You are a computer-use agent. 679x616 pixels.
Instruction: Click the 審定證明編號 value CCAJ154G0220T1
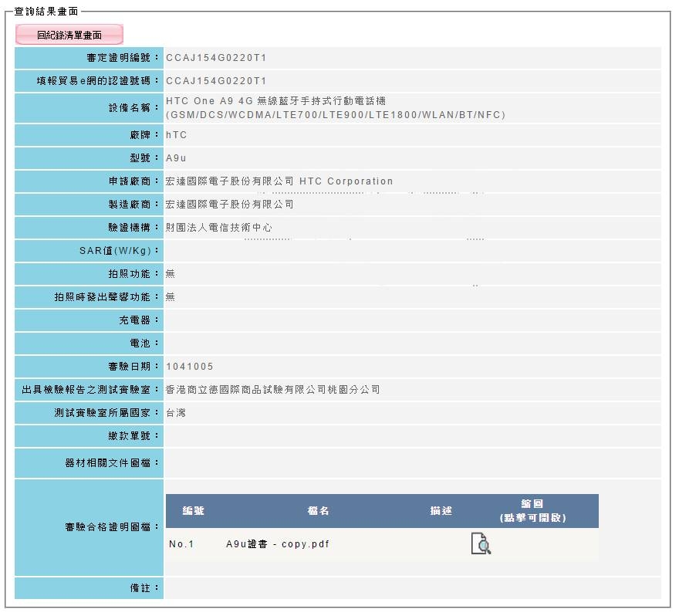[x=216, y=58]
